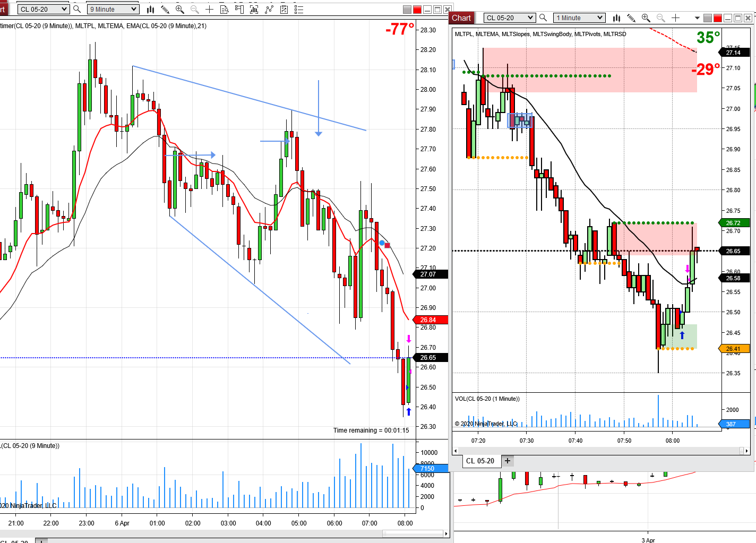Image resolution: width=756 pixels, height=543 pixels.
Task: Click the Chart title tab of 1 Minute window
Action: click(461, 18)
